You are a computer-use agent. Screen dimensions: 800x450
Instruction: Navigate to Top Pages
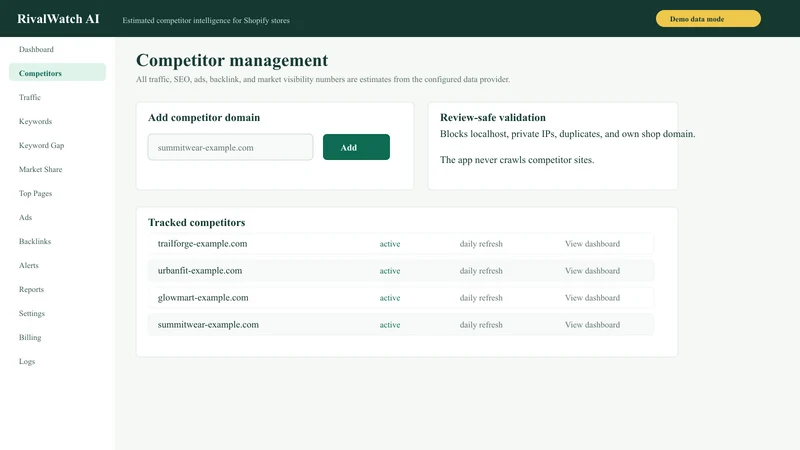pyautogui.click(x=35, y=193)
